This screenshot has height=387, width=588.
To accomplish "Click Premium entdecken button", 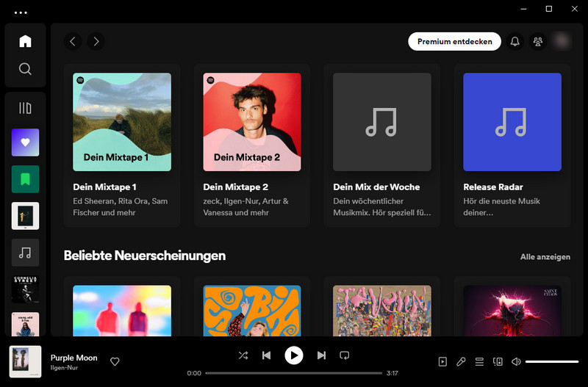I will click(x=454, y=41).
